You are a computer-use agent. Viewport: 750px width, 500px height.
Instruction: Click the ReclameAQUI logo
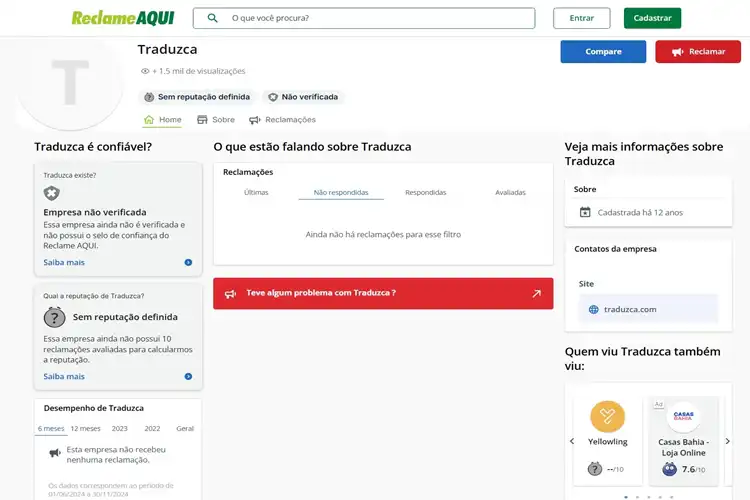point(123,18)
